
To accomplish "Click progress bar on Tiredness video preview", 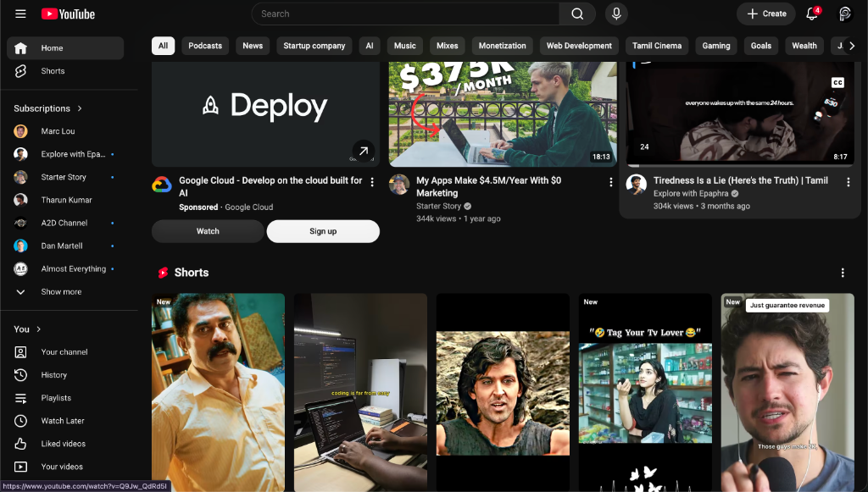I will [740, 165].
